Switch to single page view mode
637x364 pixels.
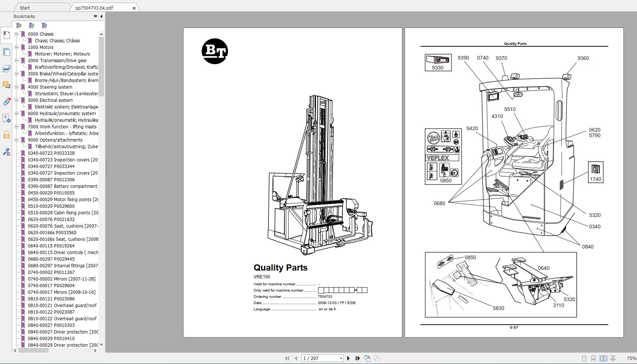coord(584,358)
